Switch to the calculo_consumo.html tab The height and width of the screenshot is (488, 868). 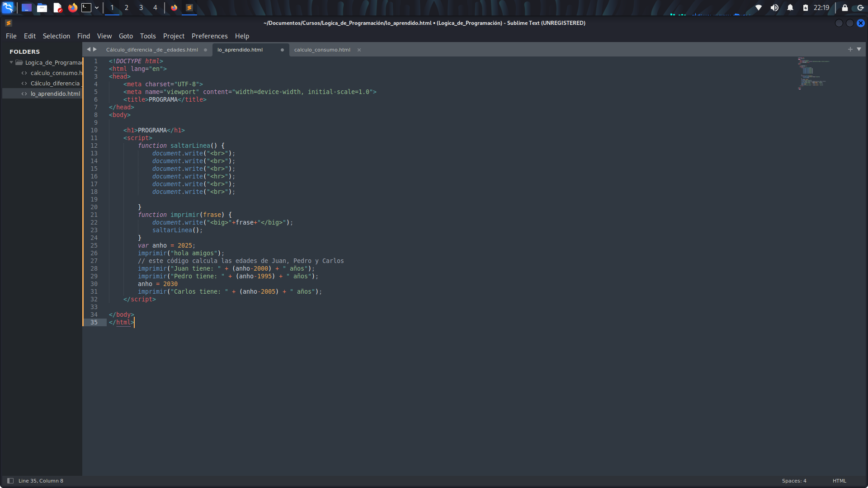(x=322, y=50)
